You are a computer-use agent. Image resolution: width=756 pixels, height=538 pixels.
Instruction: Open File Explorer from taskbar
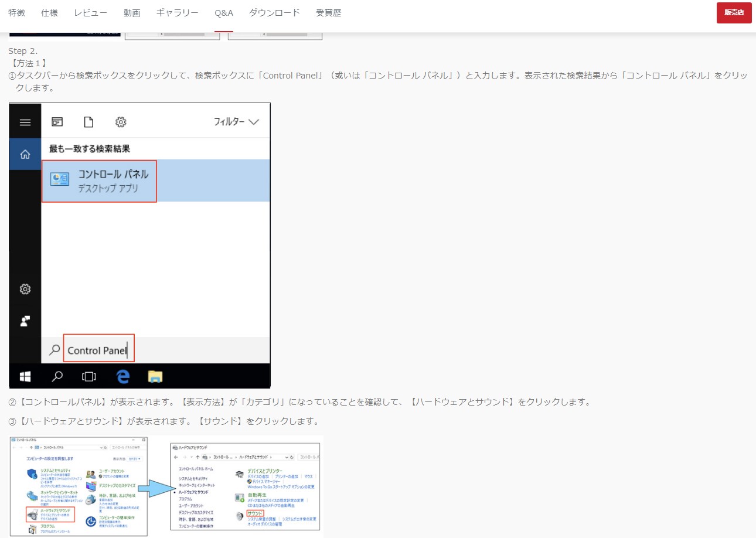click(155, 376)
